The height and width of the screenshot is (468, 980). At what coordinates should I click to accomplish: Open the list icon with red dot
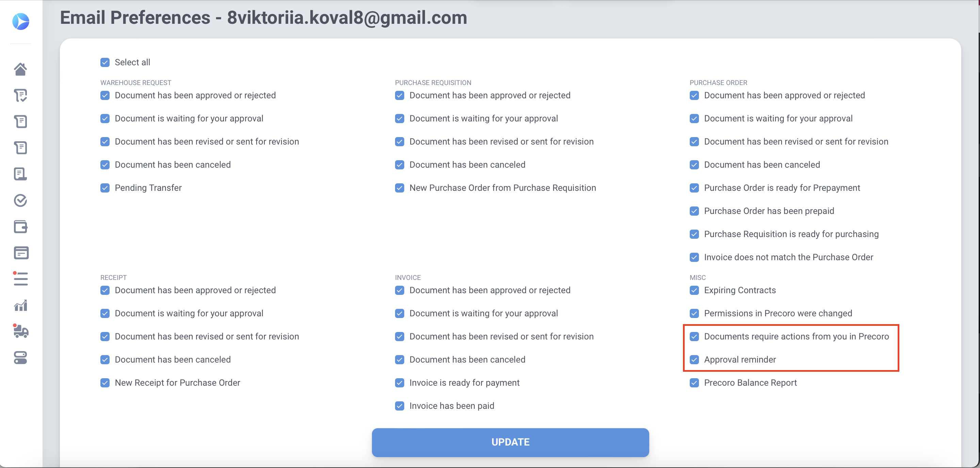point(20,279)
